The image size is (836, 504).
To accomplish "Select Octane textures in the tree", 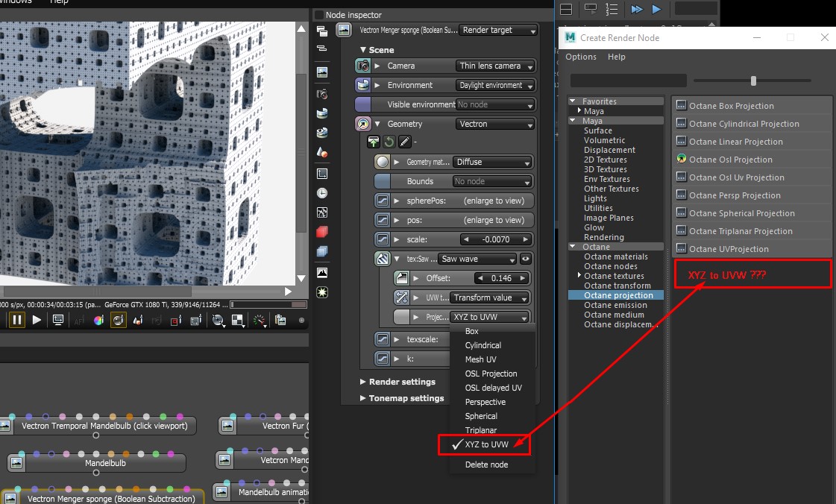I will pyautogui.click(x=614, y=276).
